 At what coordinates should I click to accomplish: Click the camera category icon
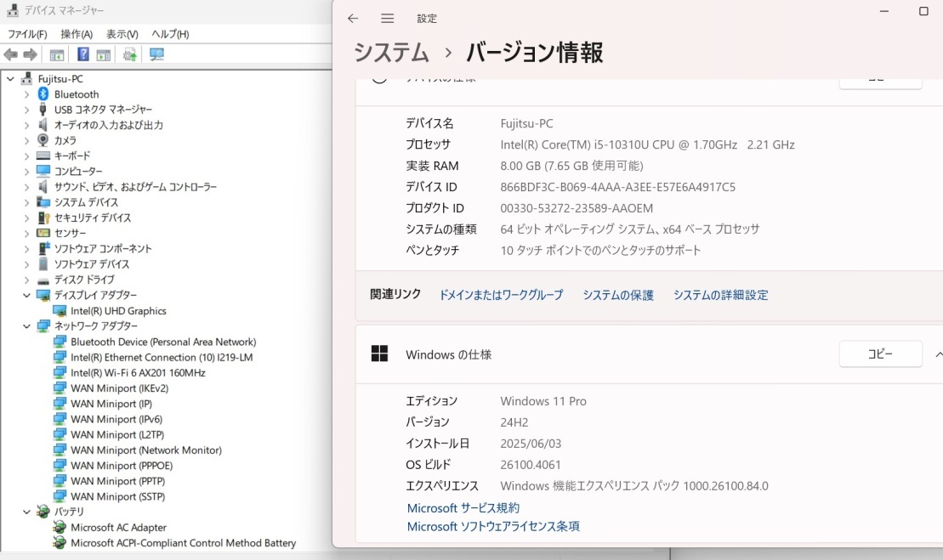43,140
